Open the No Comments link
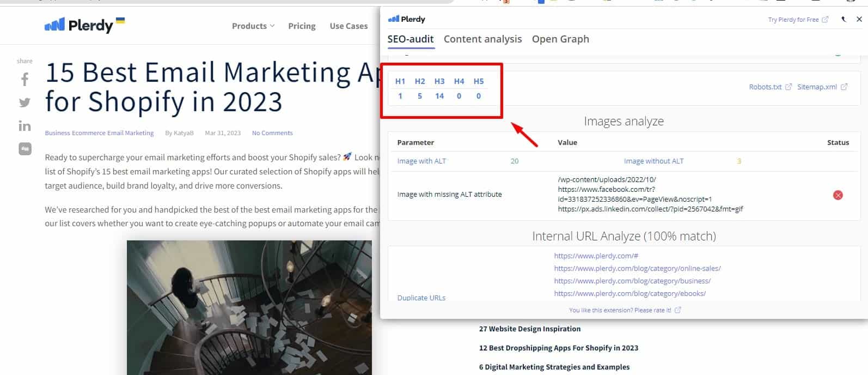868x375 pixels. click(x=272, y=133)
